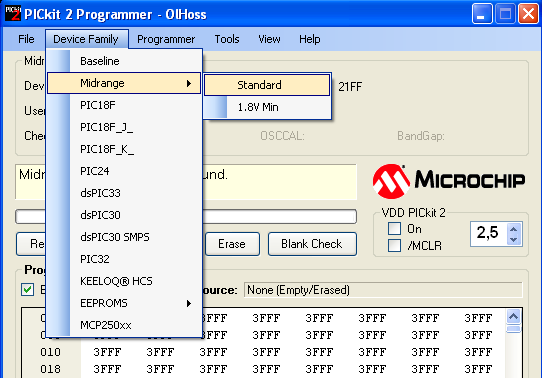Screen dimensions: 542x378
Task: Click the VDD voltage value 2,5 field
Action: (x=488, y=233)
